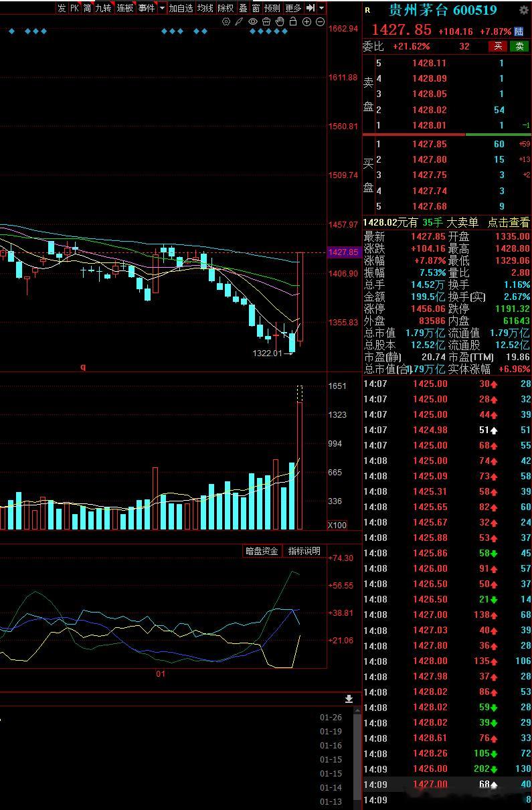This screenshot has width=532, height=810.
Task: Click the 涨停 limit-up value 1456.06
Action: [428, 309]
